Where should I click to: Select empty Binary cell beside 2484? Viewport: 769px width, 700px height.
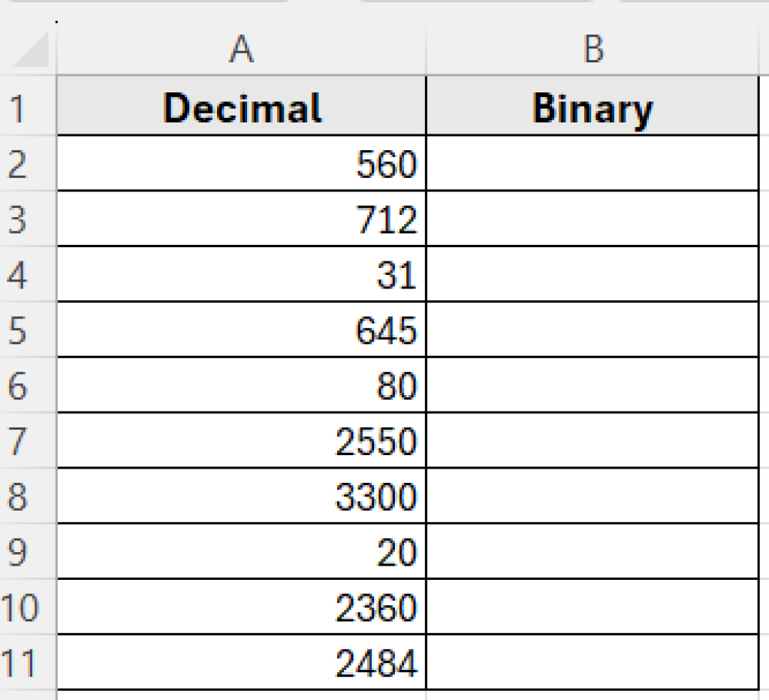(x=593, y=664)
